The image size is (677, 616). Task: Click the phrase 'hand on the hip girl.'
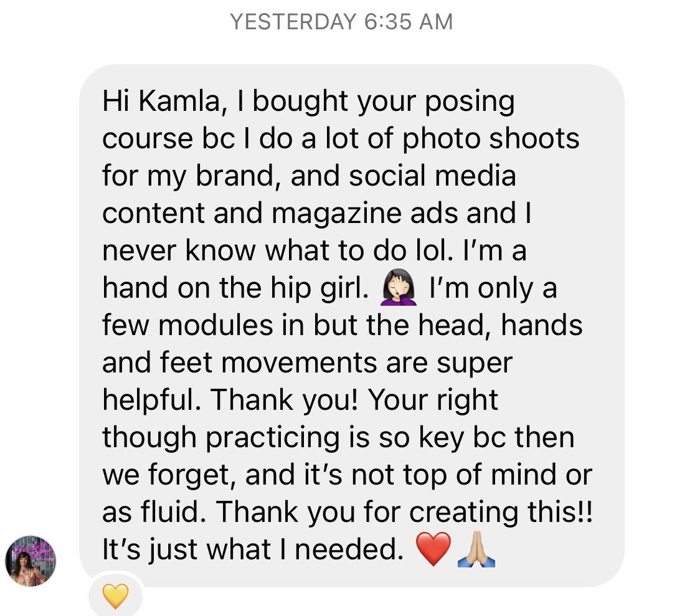coord(235,288)
